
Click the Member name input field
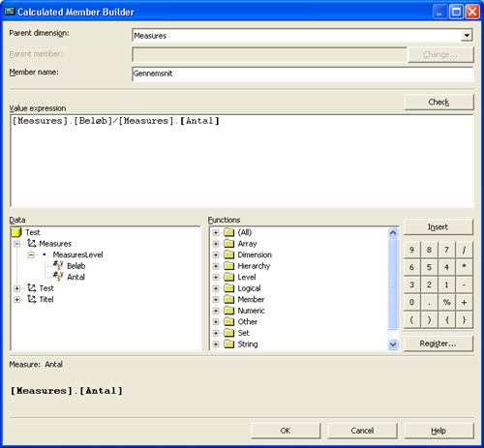(303, 74)
